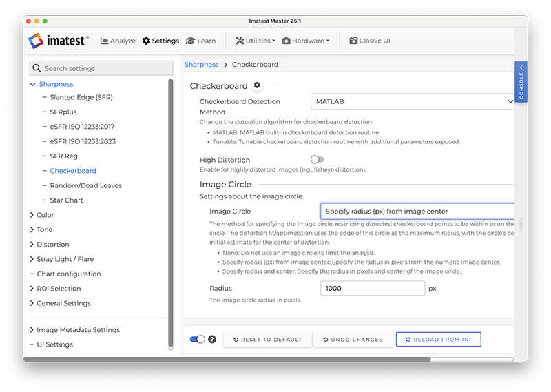Select Checkerboard in the sidebar

[x=73, y=171]
